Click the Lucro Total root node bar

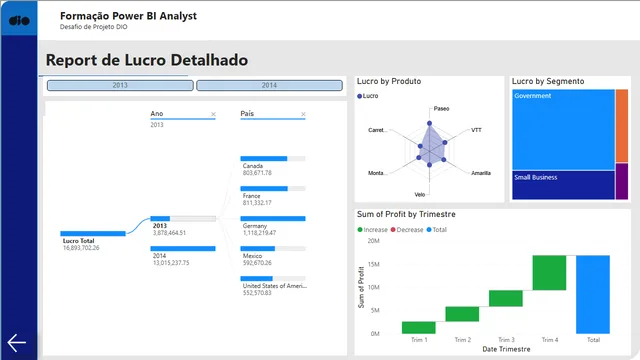click(x=93, y=233)
